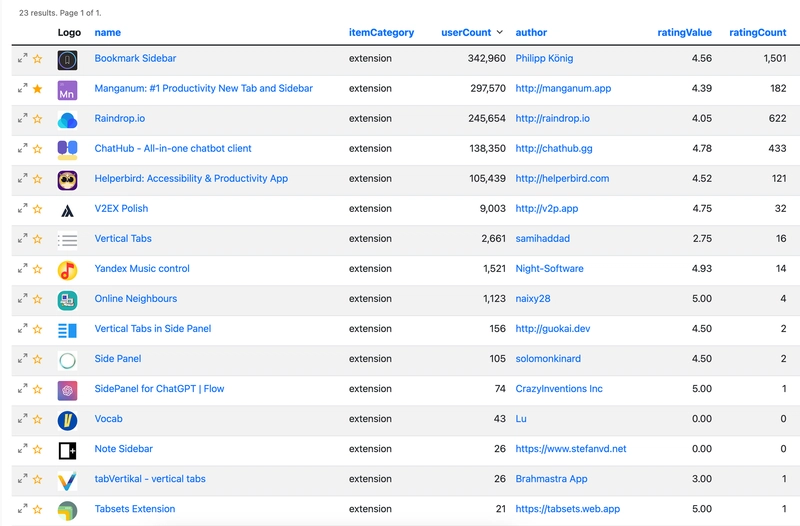Click the purple Mn Manganum logo
This screenshot has width=800, height=526.
click(67, 90)
